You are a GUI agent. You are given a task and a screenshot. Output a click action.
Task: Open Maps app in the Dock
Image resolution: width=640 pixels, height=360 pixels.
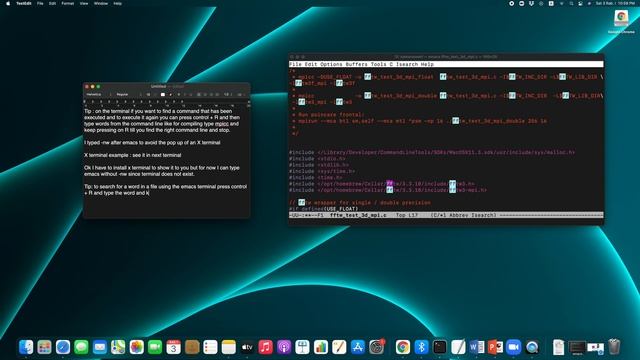tap(118, 347)
